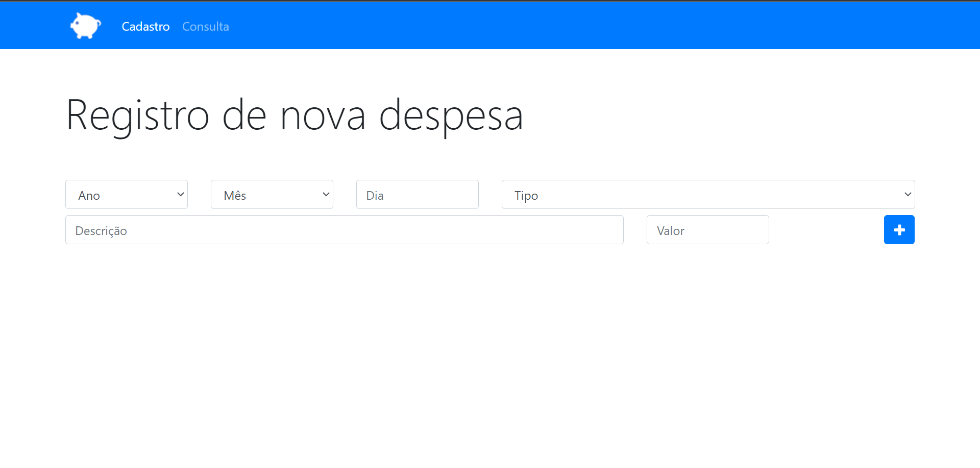Click the white pig icon in the navbar
This screenshot has width=980, height=468.
(85, 26)
